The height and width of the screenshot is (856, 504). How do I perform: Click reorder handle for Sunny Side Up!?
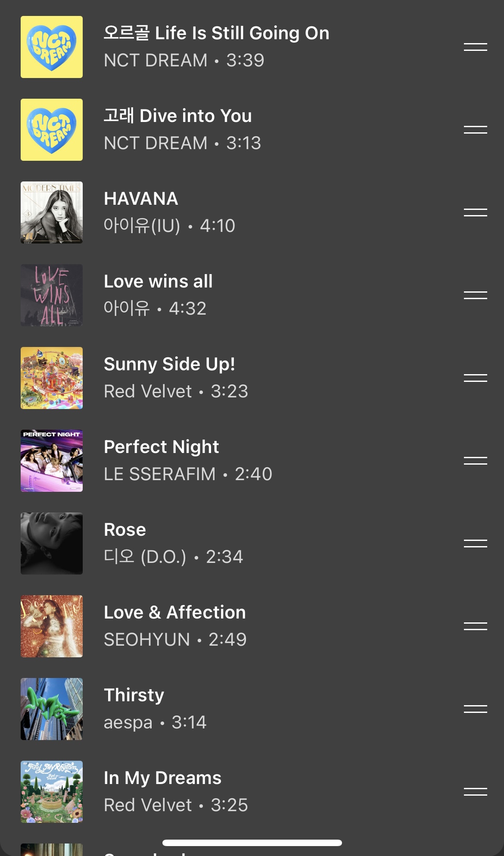pos(475,378)
